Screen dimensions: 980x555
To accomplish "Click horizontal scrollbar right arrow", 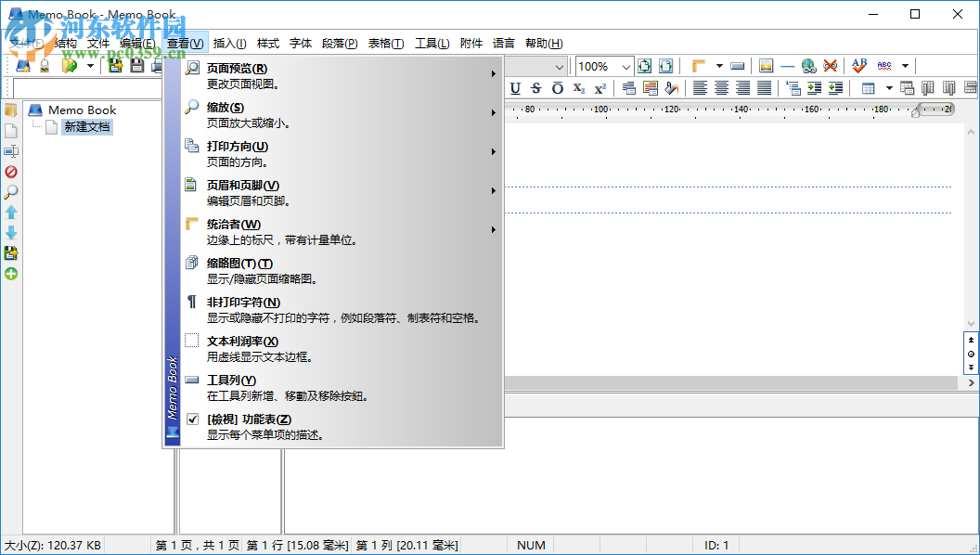I will pyautogui.click(x=971, y=382).
